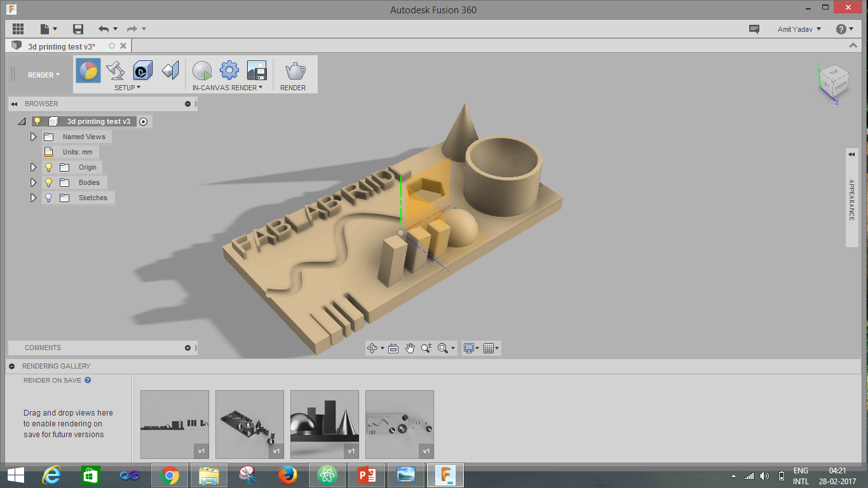Image resolution: width=868 pixels, height=488 pixels.
Task: Collapse the Browser panel arrows
Action: [x=14, y=104]
